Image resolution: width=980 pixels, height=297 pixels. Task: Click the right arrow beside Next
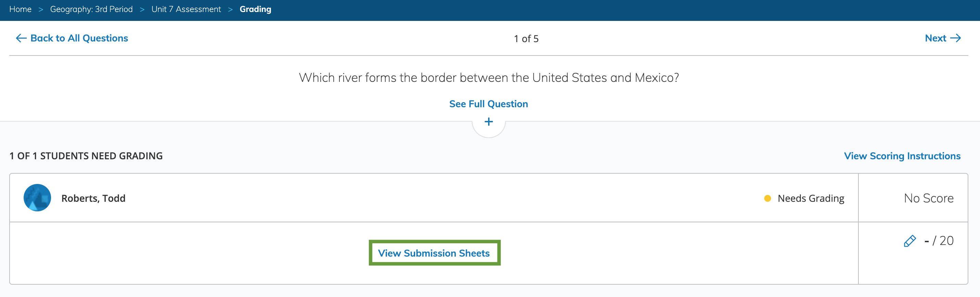(955, 38)
